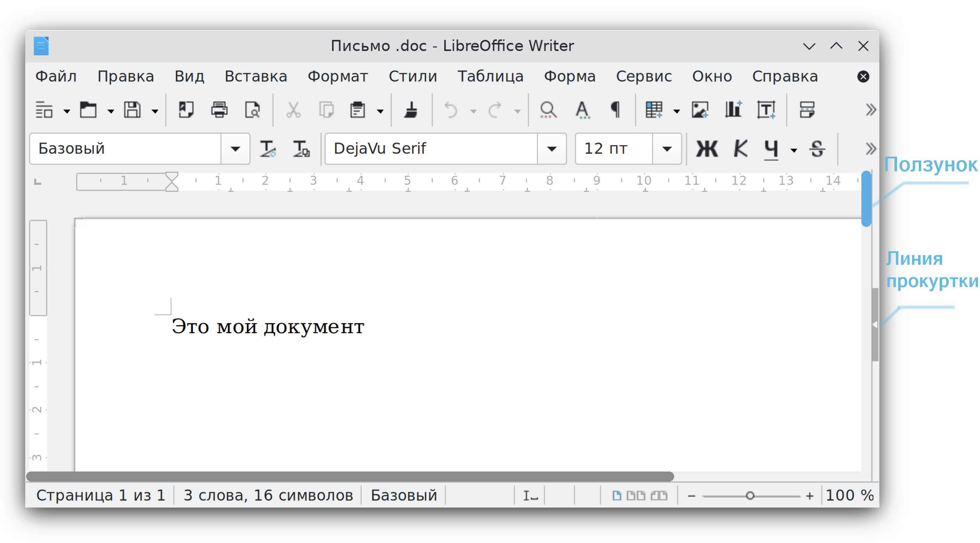Toggle Bold formatting Ж button
The image size is (980, 543).
pyautogui.click(x=707, y=149)
